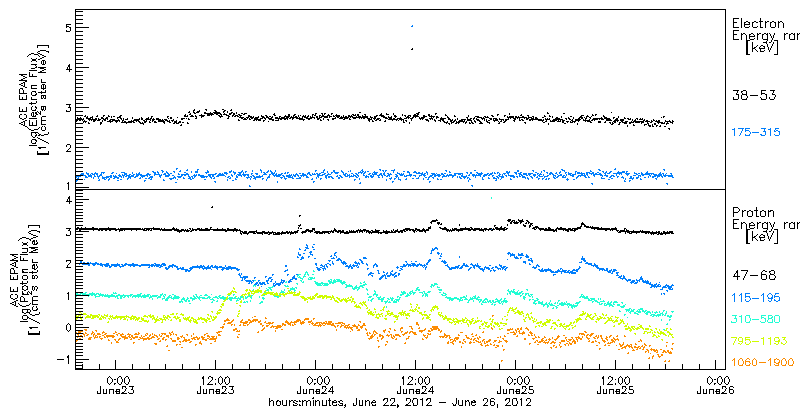Viewport: 800px width, 410px height.
Task: Click the 0:00 June23 time axis label
Action: [115, 386]
